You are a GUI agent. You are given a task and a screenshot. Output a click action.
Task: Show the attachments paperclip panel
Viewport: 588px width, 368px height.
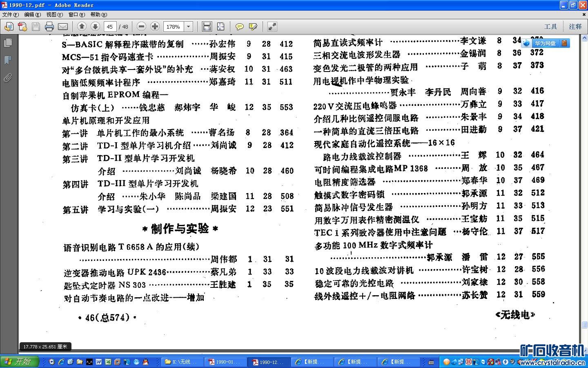pos(8,78)
